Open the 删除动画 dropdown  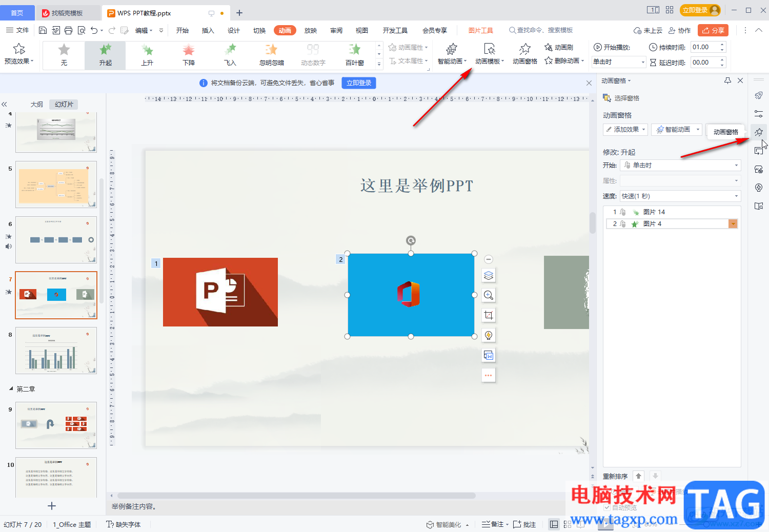tap(564, 60)
